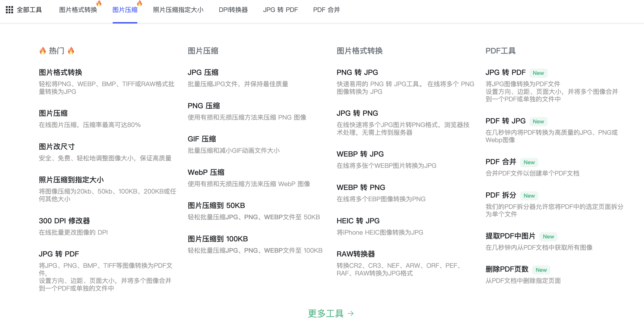Open the 全部工具 grid icon
This screenshot has height=328, width=644.
pyautogui.click(x=9, y=10)
